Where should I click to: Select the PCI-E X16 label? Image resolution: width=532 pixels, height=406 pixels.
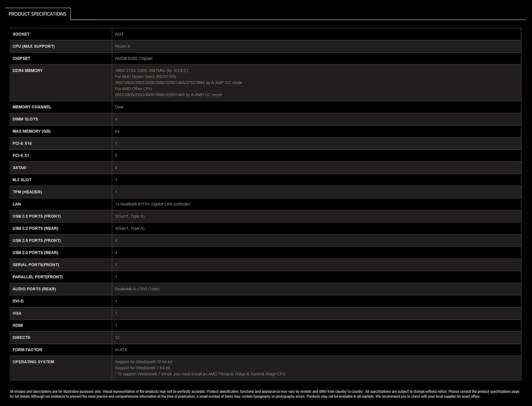pos(22,143)
